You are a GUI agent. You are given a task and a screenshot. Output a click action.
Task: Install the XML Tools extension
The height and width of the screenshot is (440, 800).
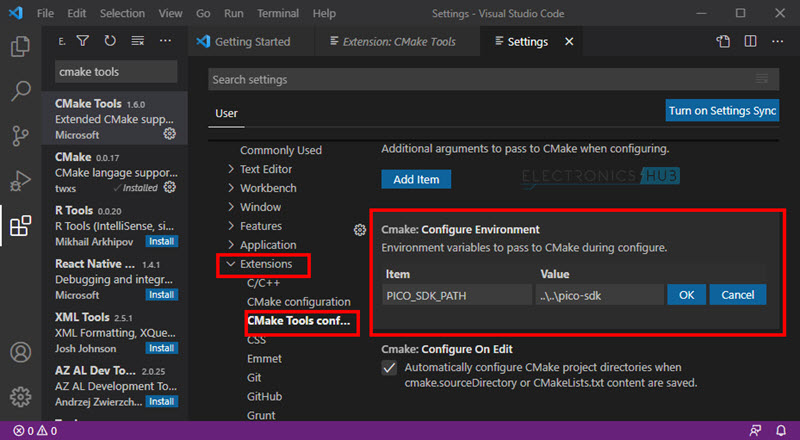[161, 348]
